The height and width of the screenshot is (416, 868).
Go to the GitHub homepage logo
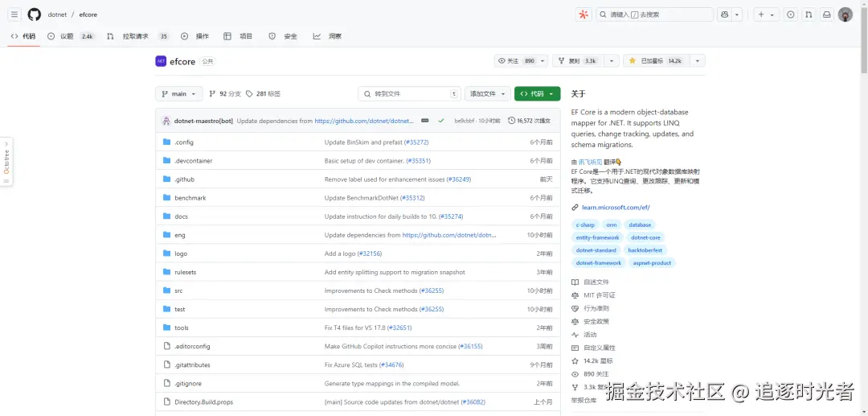coord(35,14)
